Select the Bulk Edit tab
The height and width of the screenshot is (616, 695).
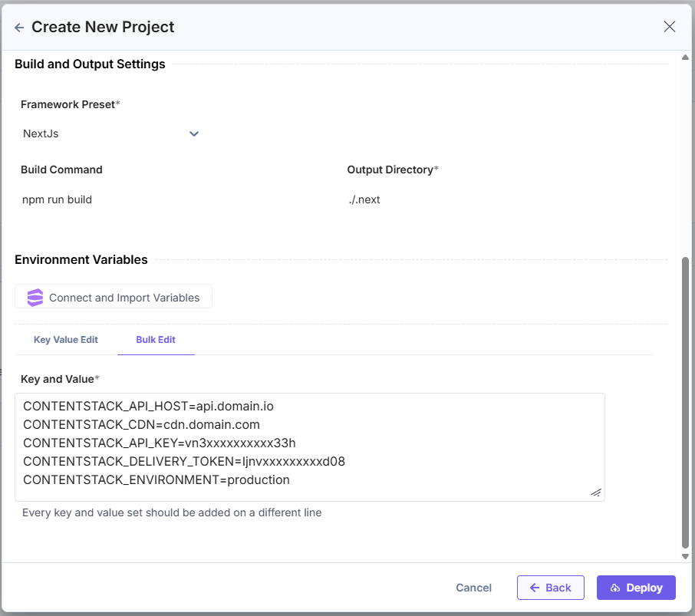(x=156, y=339)
